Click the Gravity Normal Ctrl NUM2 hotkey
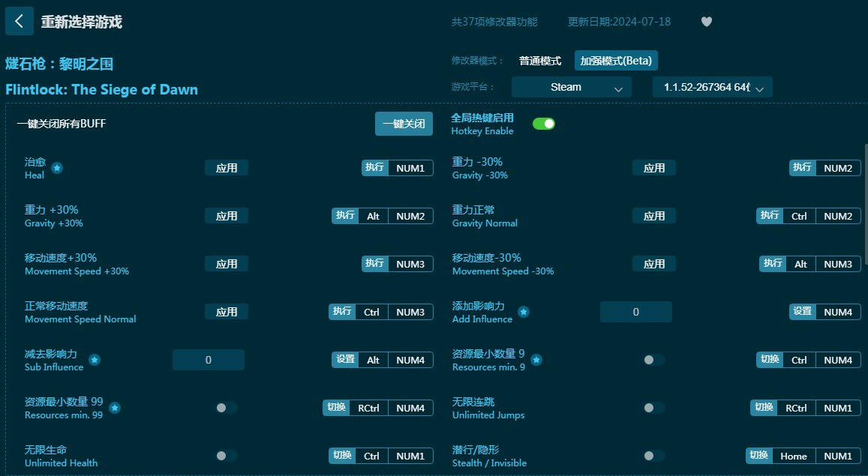868x476 pixels. (x=809, y=216)
